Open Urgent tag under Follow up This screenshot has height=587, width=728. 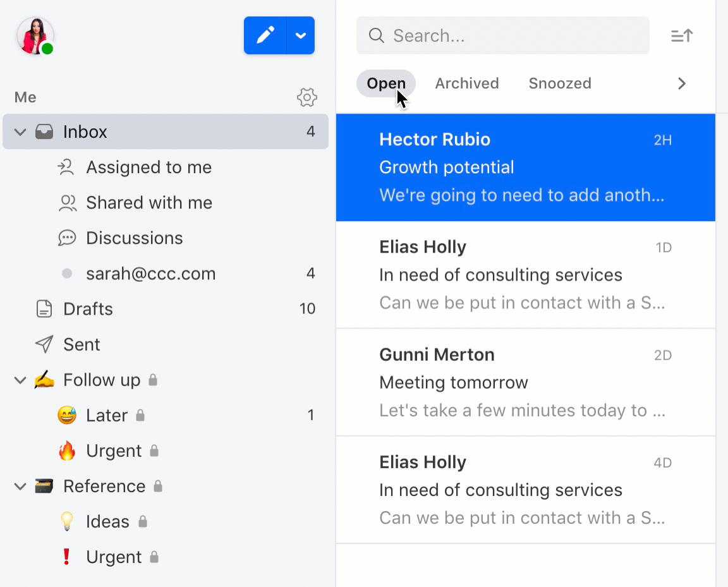(114, 451)
